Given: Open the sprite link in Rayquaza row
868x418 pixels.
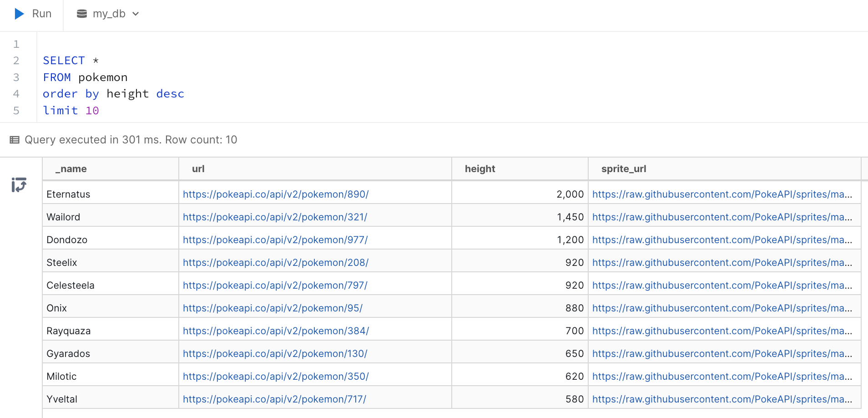Looking at the screenshot, I should 722,331.
